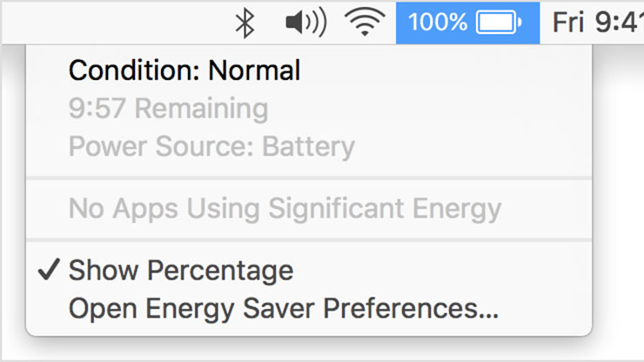The width and height of the screenshot is (644, 362).
Task: Toggle the Show Percentage menu option
Action: tap(181, 271)
